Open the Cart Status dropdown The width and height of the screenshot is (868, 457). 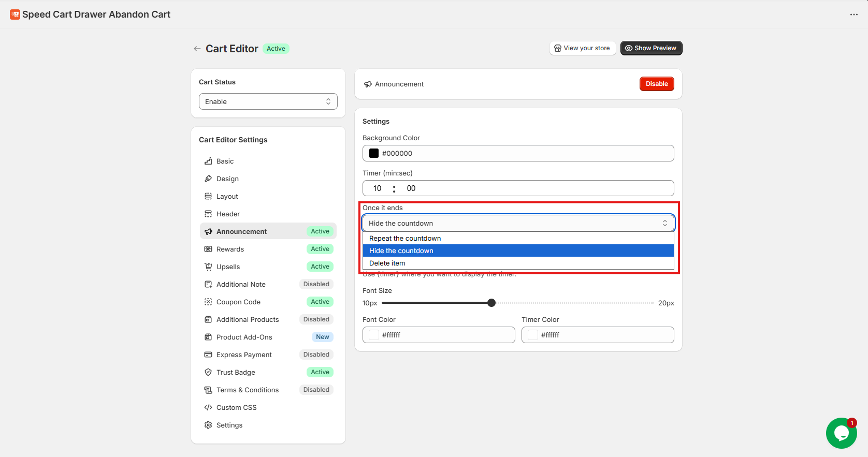pyautogui.click(x=268, y=101)
